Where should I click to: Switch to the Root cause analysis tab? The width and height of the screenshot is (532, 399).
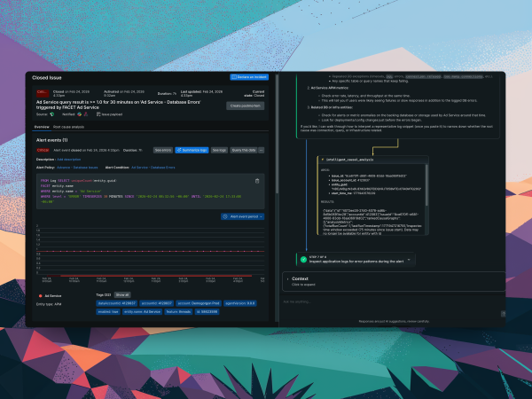pos(68,127)
